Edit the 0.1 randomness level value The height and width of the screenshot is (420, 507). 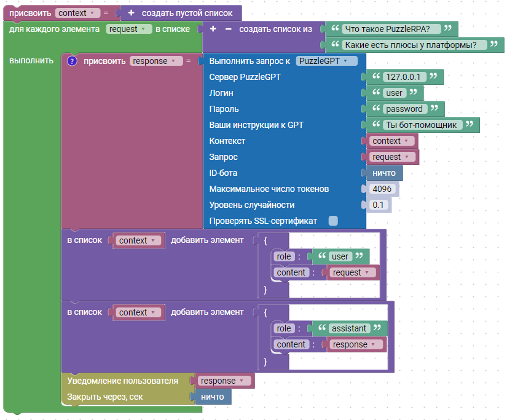pyautogui.click(x=379, y=205)
